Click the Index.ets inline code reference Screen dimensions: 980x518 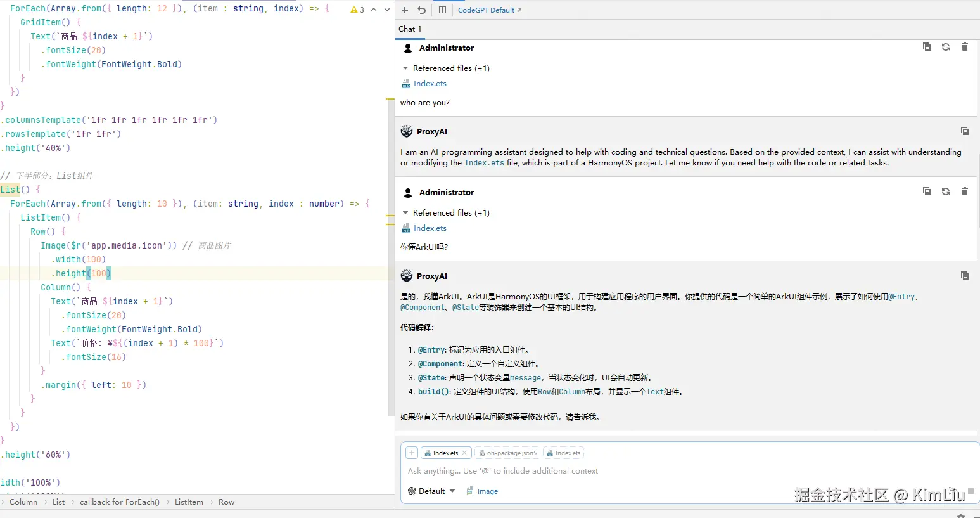point(484,163)
